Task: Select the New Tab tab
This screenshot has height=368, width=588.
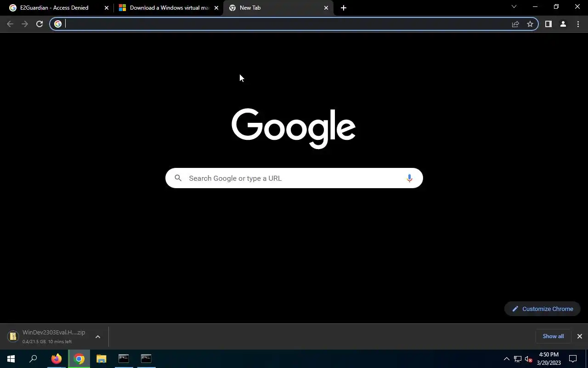Action: (278, 8)
